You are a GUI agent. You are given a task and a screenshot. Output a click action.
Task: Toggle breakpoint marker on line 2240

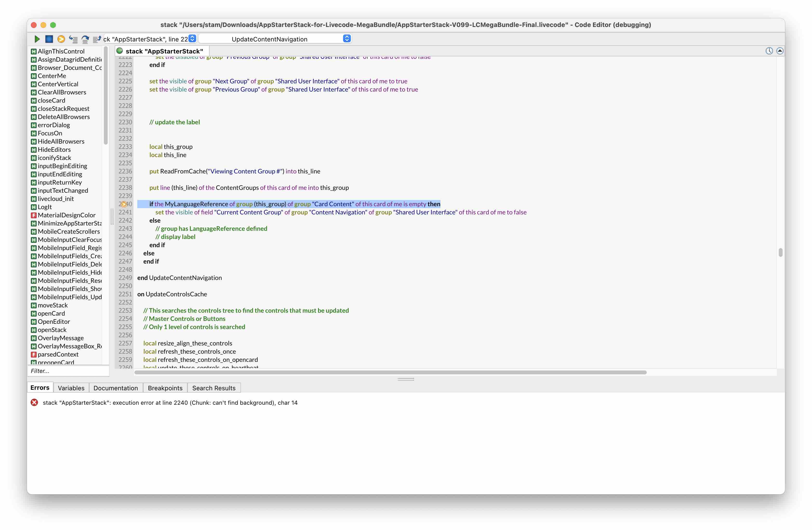click(124, 204)
